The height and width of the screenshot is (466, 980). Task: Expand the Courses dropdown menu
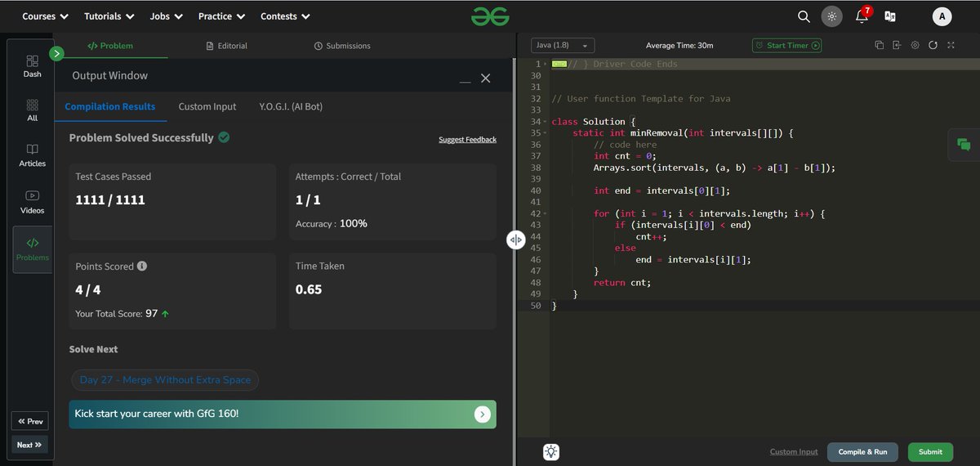coord(45,16)
